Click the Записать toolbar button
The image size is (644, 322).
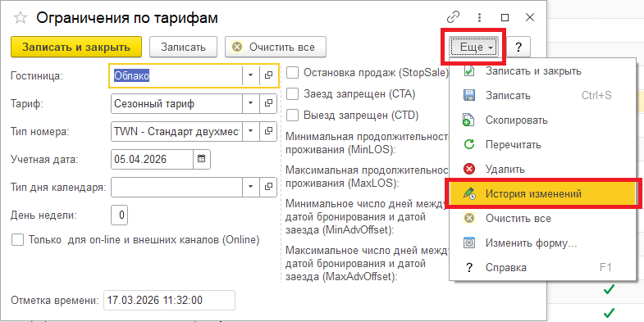point(183,47)
